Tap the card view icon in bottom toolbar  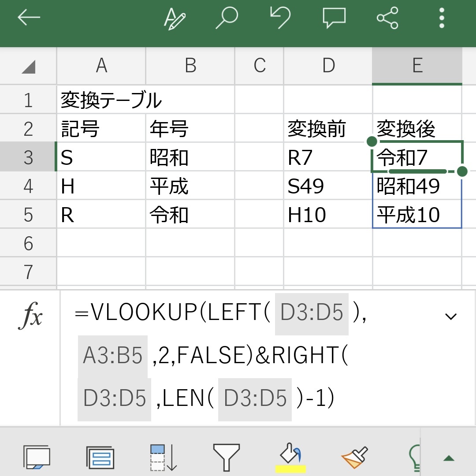(37, 457)
